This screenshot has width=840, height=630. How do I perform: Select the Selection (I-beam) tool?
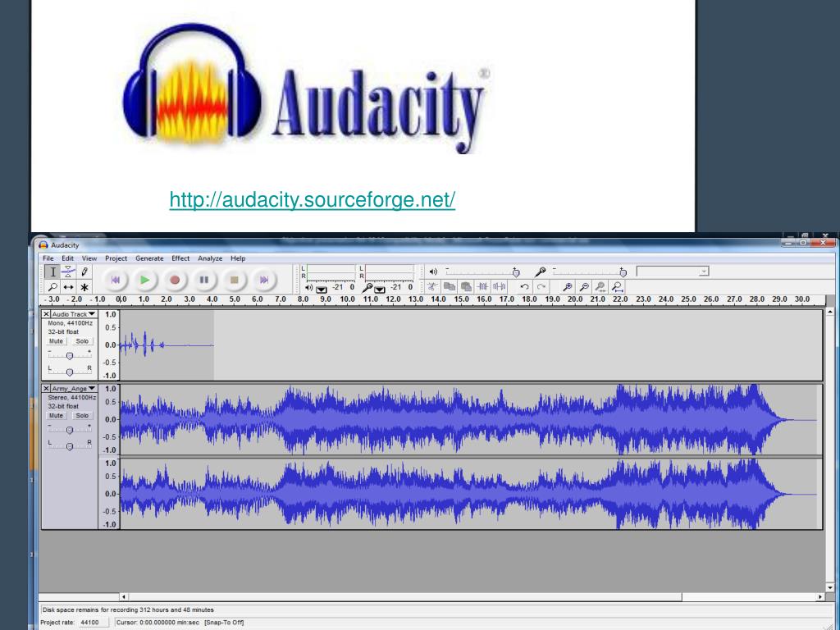[52, 272]
